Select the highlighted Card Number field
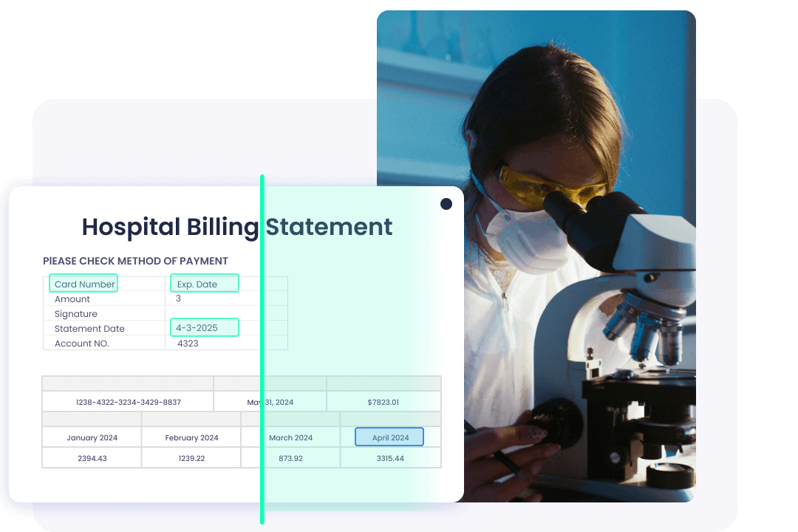This screenshot has width=798, height=532. (84, 284)
